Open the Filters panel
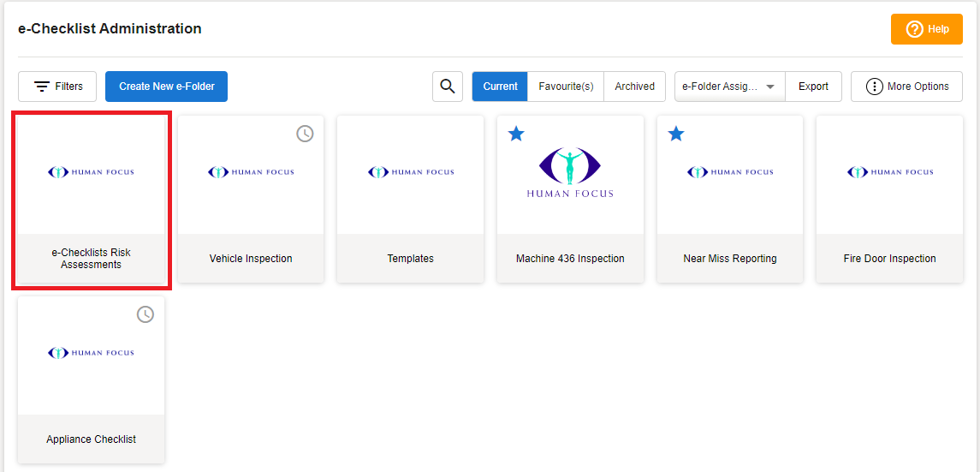This screenshot has width=980, height=472. click(x=57, y=87)
